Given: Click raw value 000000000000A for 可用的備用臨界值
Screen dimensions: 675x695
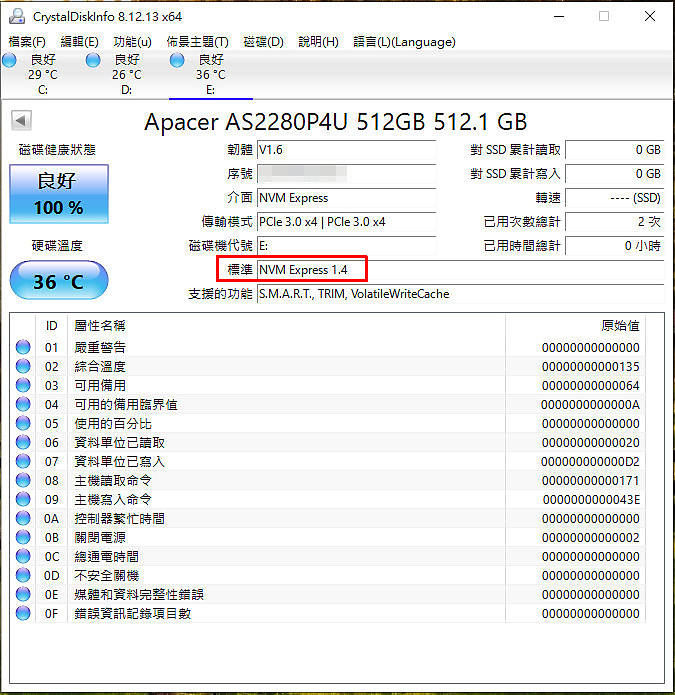Looking at the screenshot, I should [590, 405].
